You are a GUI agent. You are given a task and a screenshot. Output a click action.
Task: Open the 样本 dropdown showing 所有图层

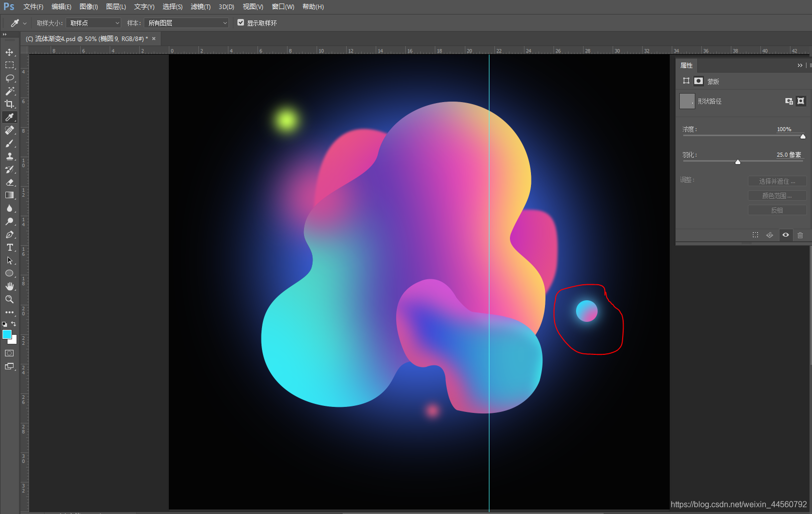(x=186, y=23)
